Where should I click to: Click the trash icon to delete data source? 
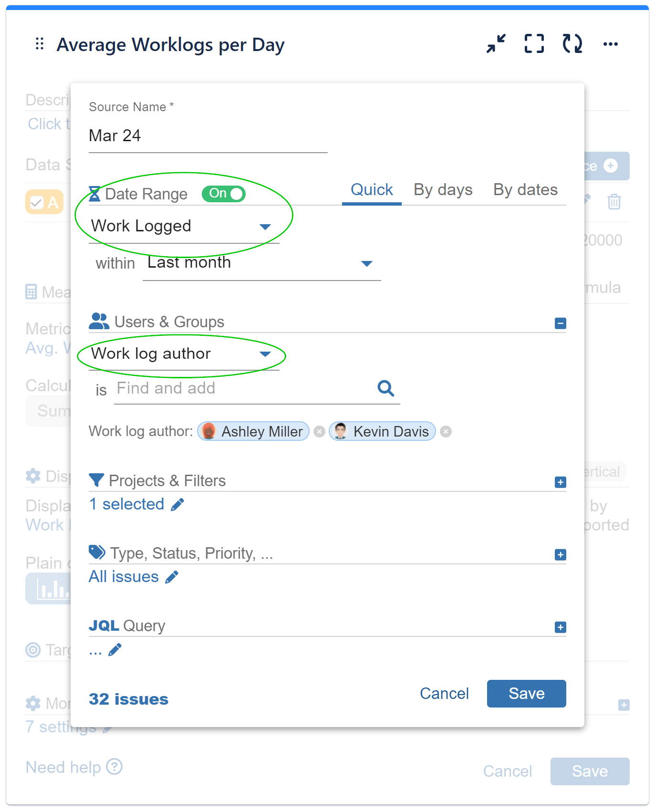click(614, 202)
